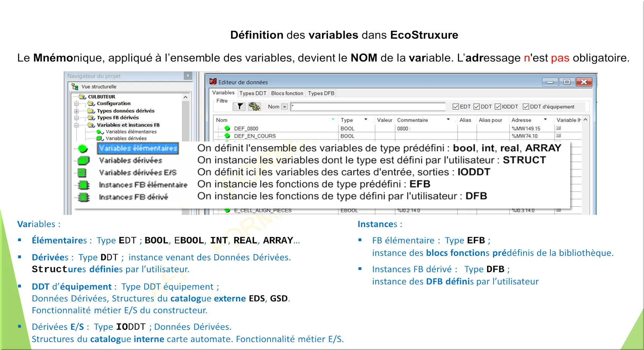The width and height of the screenshot is (644, 350).
Task: Click the Valeur column header
Action: [385, 120]
